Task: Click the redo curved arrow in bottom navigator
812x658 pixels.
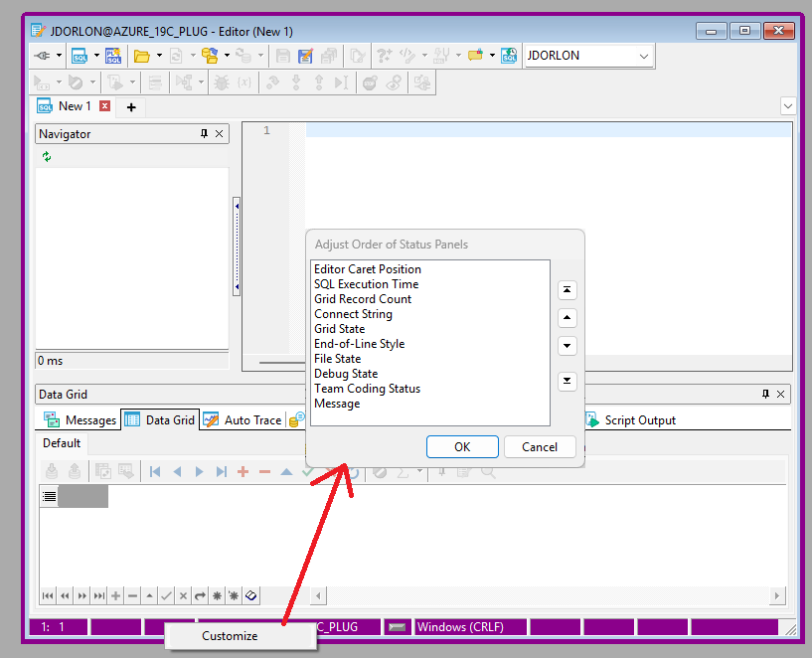Action: click(200, 595)
